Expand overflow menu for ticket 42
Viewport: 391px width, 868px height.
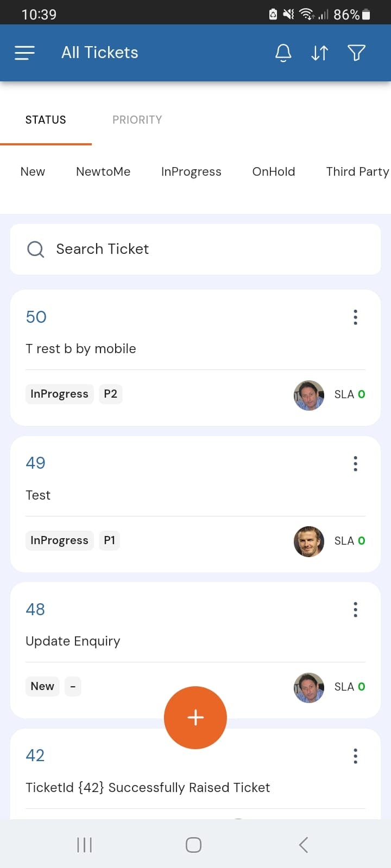click(356, 756)
